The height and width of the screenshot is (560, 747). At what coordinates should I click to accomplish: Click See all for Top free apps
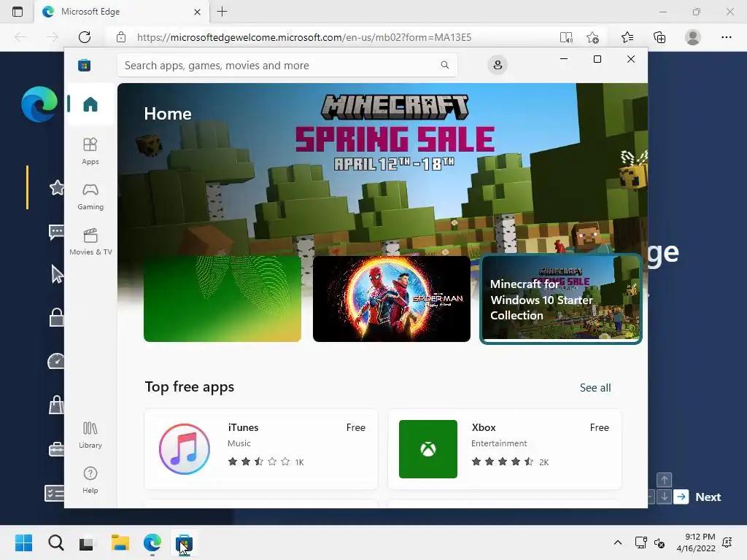click(x=595, y=388)
